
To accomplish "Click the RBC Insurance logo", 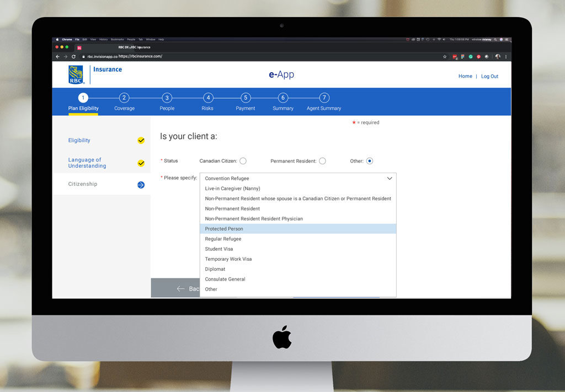I will click(76, 74).
